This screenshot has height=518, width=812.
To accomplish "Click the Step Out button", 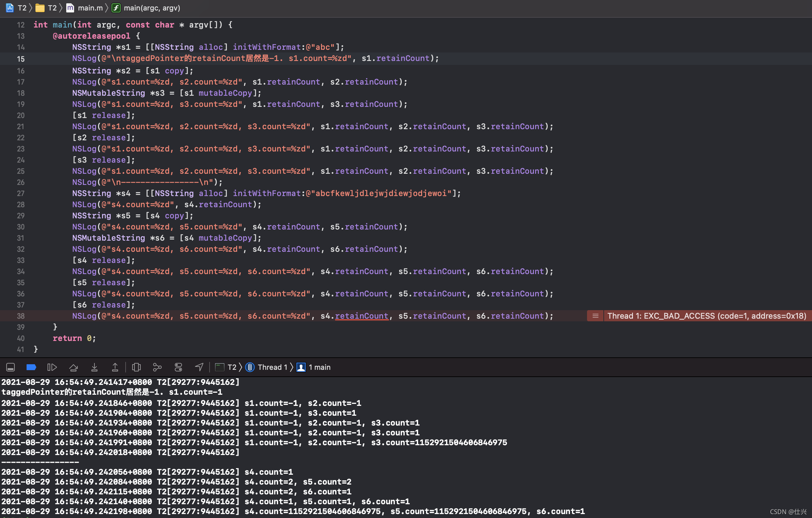I will click(115, 367).
